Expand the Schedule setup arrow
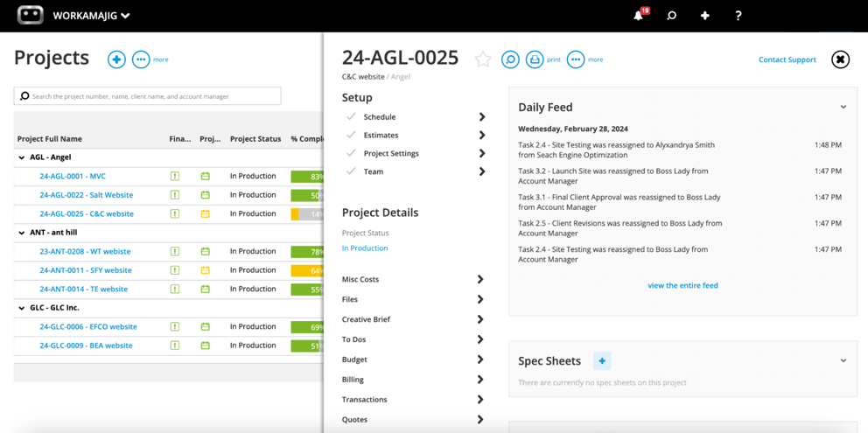This screenshot has width=868, height=433. 482,117
